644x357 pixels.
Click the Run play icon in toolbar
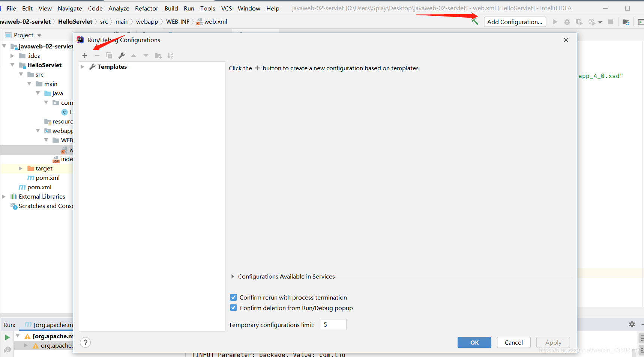point(555,22)
